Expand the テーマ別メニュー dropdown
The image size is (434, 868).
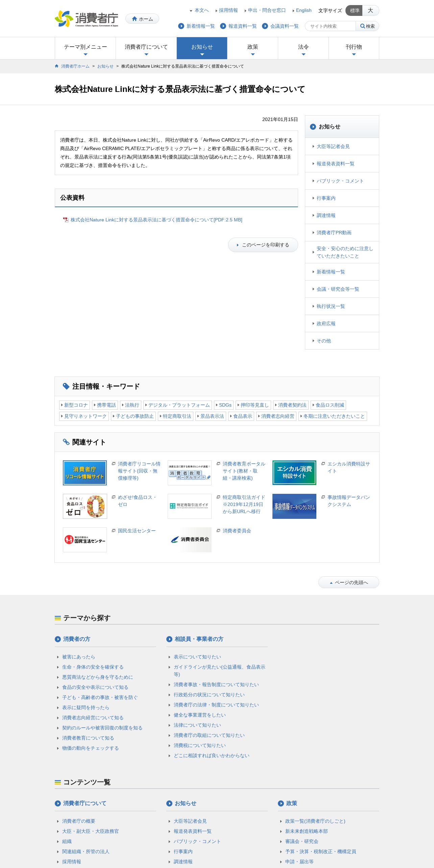(86, 48)
